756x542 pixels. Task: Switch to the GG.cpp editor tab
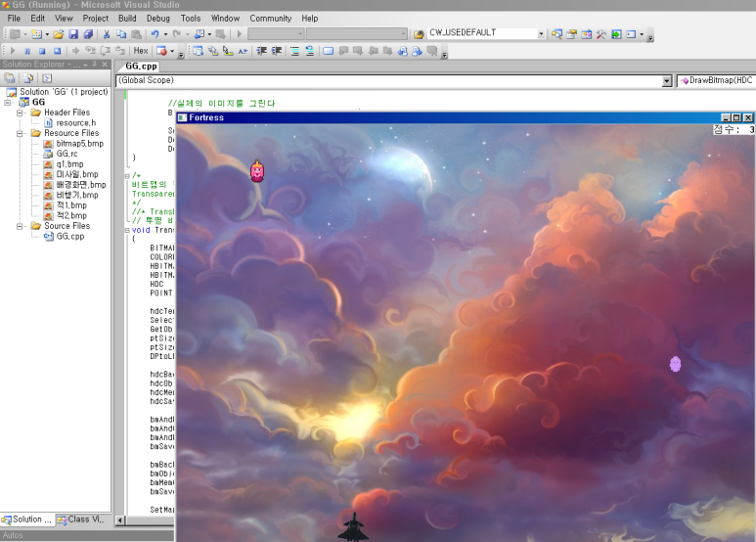(x=141, y=67)
